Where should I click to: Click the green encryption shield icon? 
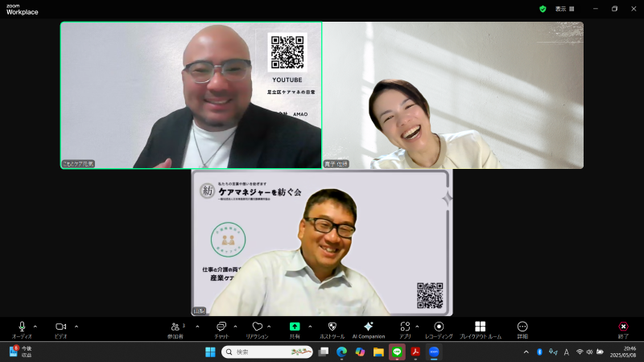543,9
